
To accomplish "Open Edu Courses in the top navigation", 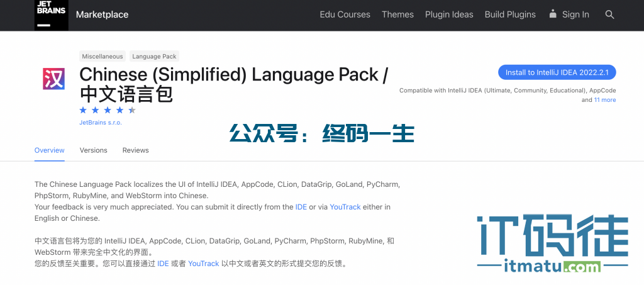I will pos(345,14).
